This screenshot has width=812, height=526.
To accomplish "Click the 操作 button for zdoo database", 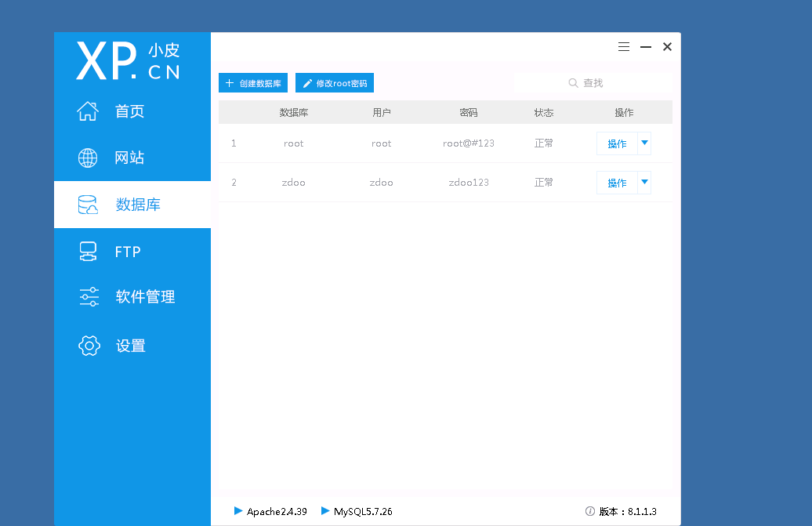I will click(617, 182).
